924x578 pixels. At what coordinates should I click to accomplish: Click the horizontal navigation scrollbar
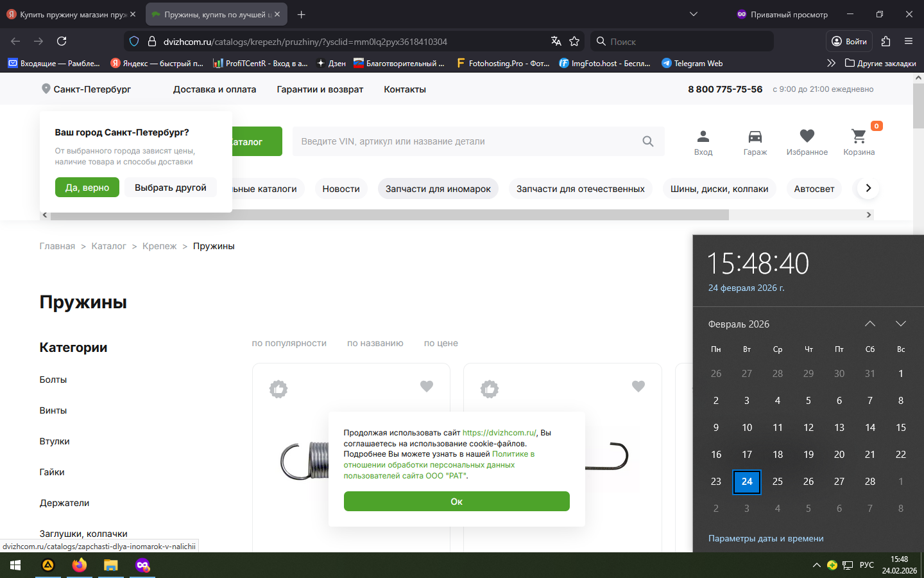point(389,215)
